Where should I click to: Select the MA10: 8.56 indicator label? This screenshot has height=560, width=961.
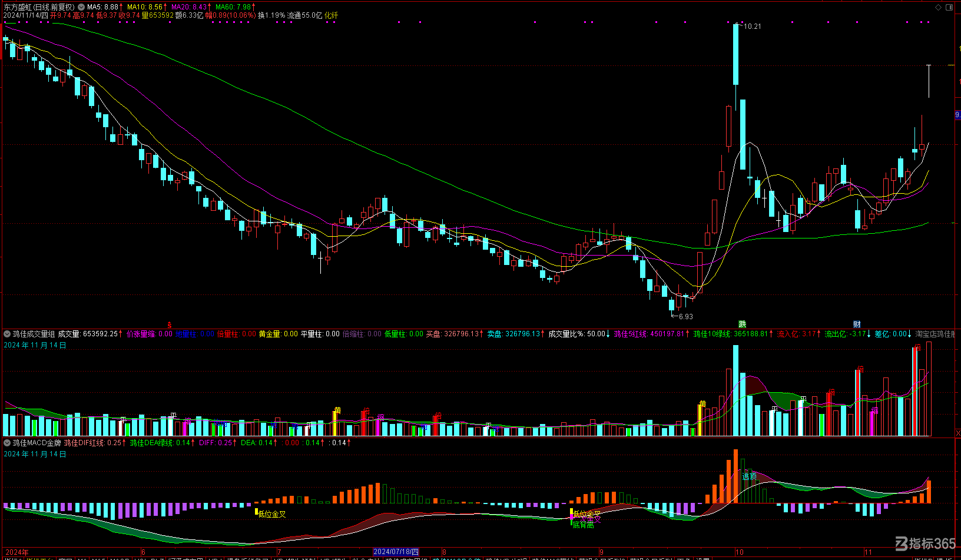point(144,7)
